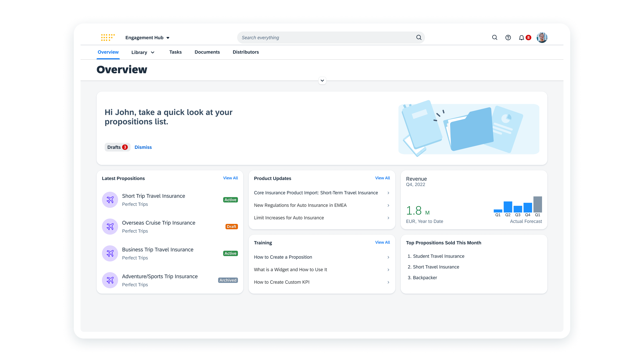
Task: Open New Regulations for Auto Insurance in EMEA
Action: click(x=322, y=205)
